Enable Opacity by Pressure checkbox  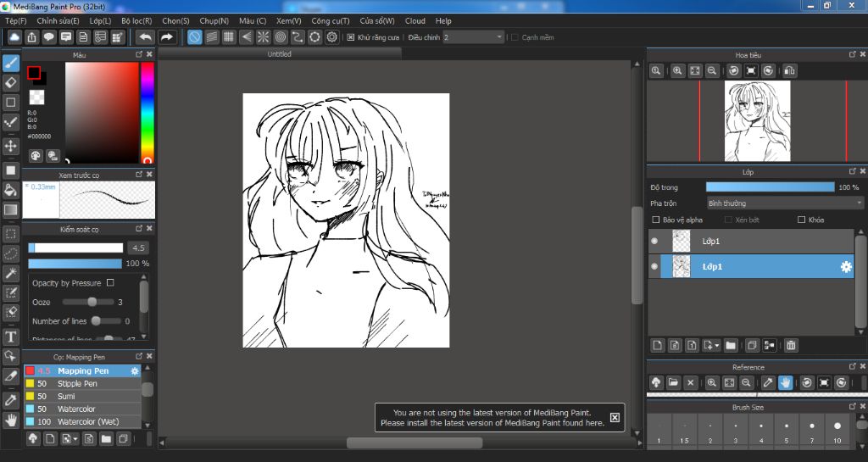coord(110,283)
